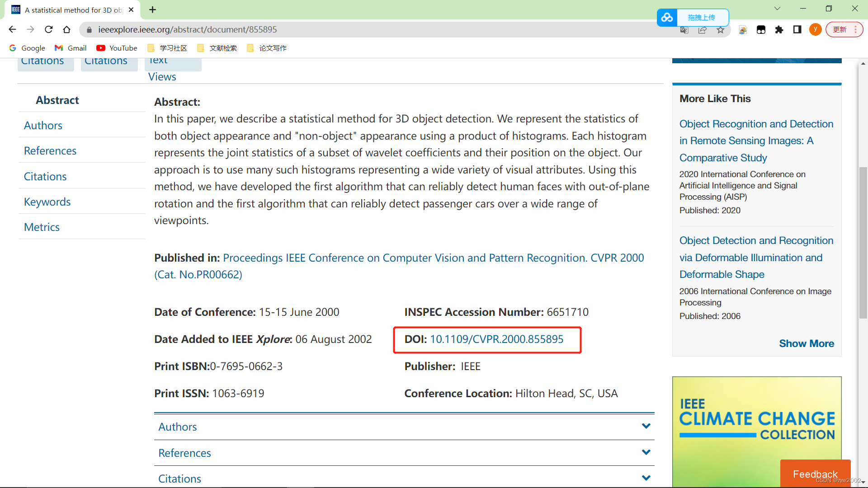Viewport: 868px width, 488px height.
Task: Click the orange Feedback button
Action: pyautogui.click(x=815, y=474)
